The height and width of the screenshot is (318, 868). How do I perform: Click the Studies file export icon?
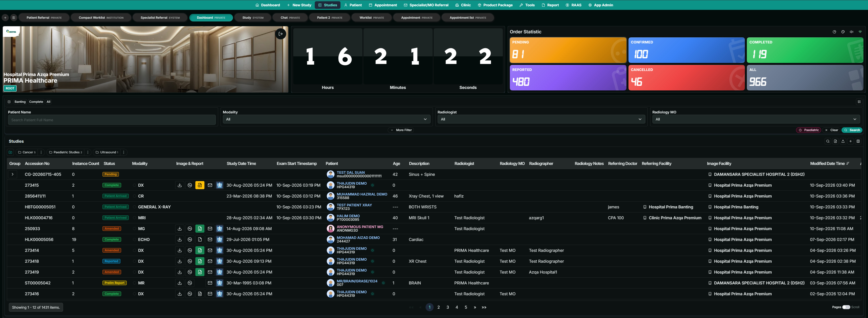point(835,141)
